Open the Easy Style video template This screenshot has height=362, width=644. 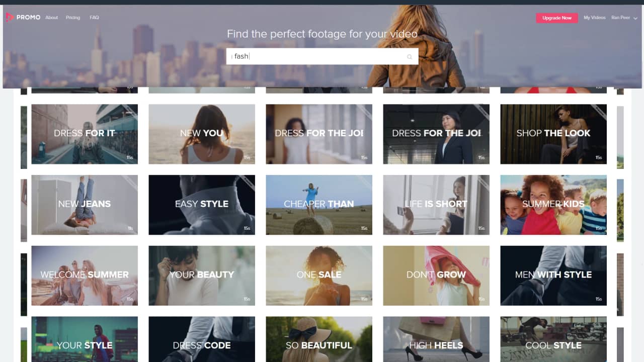coord(202,205)
